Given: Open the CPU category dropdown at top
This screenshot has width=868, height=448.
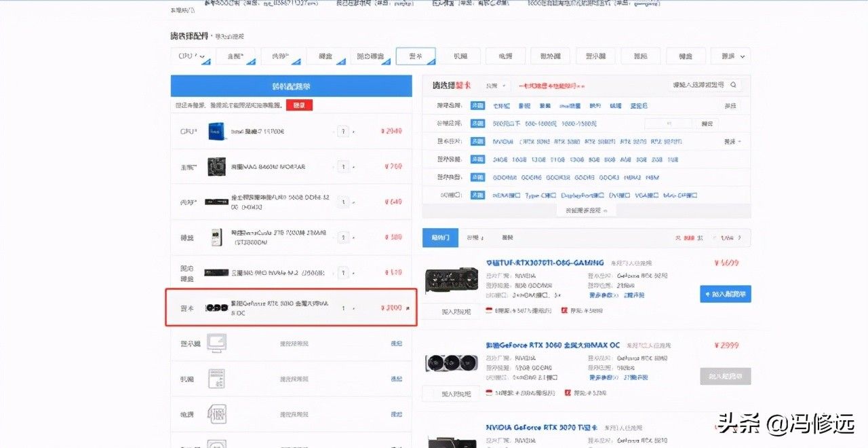Looking at the screenshot, I should pyautogui.click(x=191, y=56).
